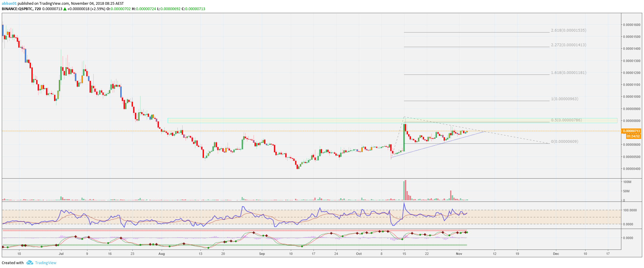Click the 720 timeframe label in header
Screen dimensions: 644x268
[38, 9]
